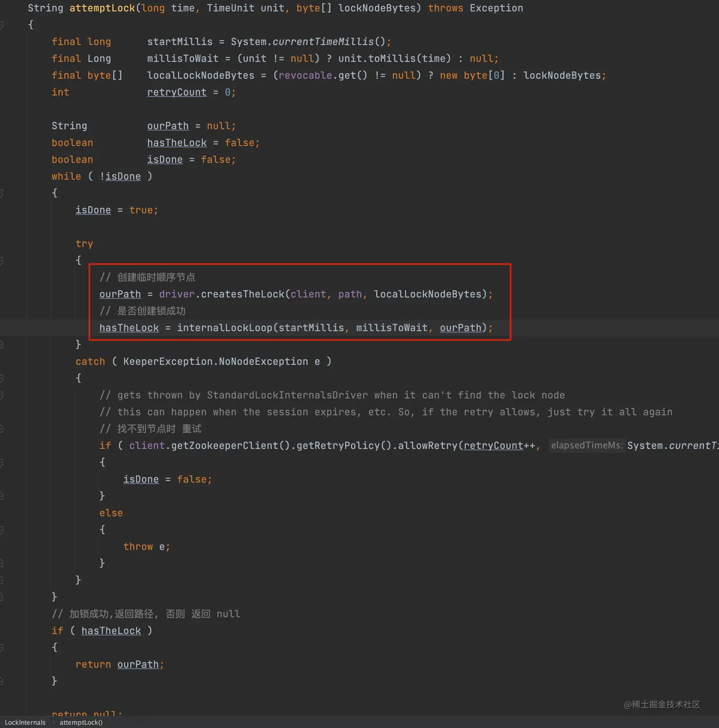Click the 'catch' keyword
Screen dimensions: 719x728
tap(90, 362)
